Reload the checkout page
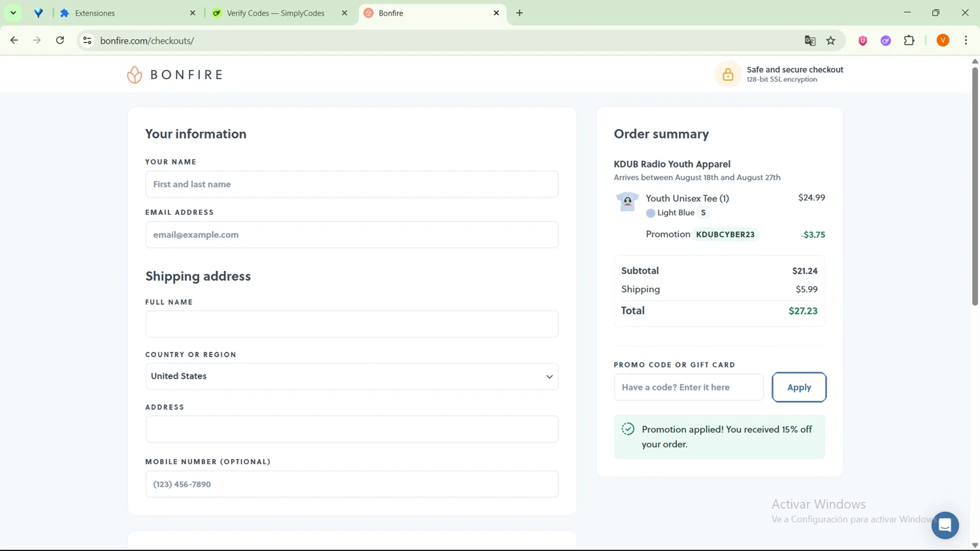The height and width of the screenshot is (551, 980). pos(60,40)
